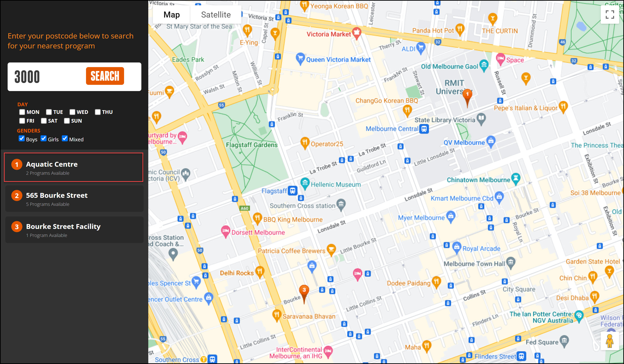The height and width of the screenshot is (364, 624).
Task: Open the Street View pegman
Action: pos(609,341)
